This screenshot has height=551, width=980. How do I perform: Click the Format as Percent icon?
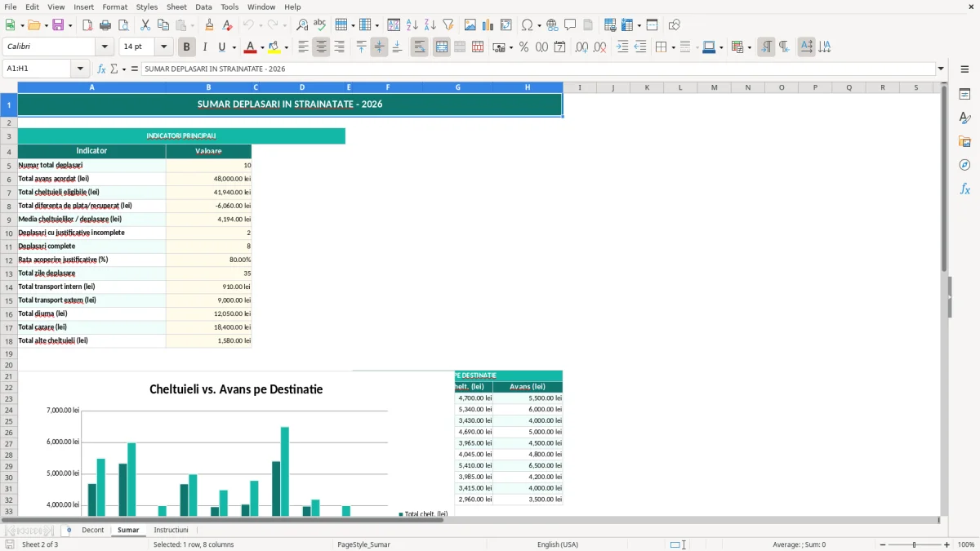tap(523, 47)
